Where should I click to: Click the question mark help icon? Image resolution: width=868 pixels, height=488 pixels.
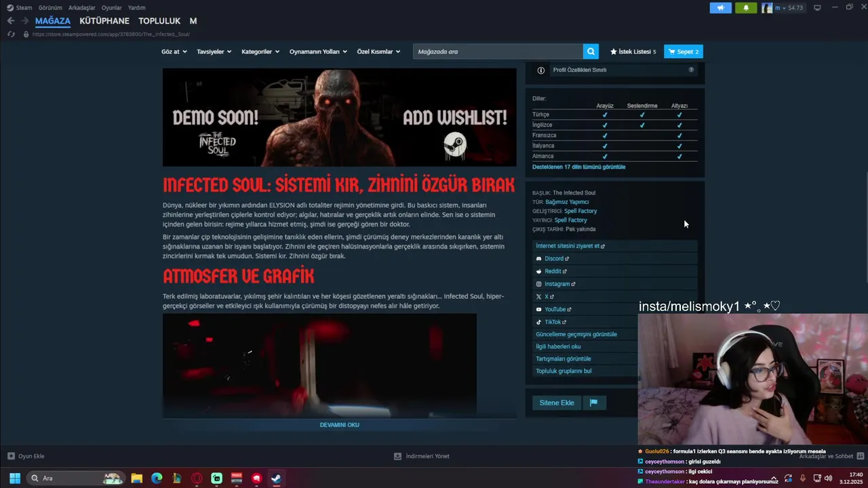[x=692, y=70]
